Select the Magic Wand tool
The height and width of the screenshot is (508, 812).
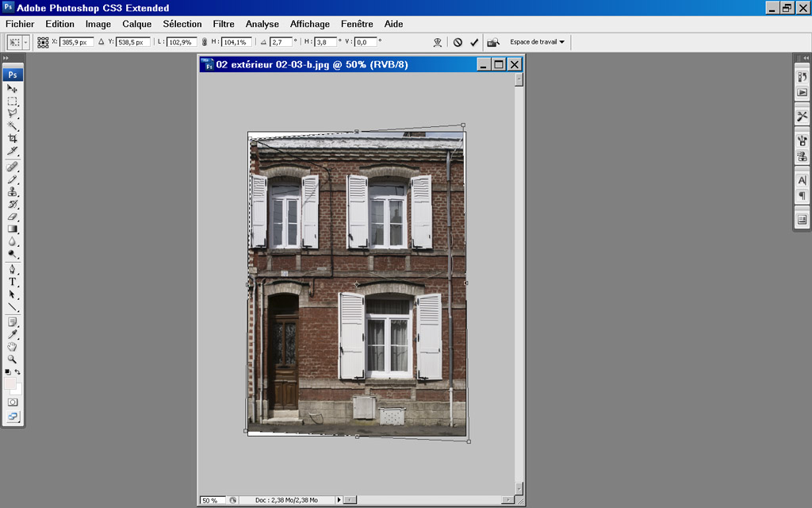pos(13,126)
